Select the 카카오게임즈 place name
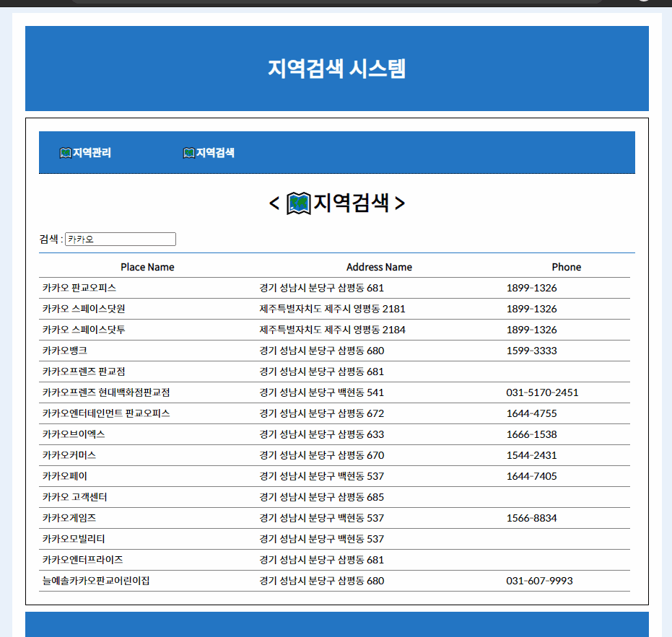672x637 pixels. 69,518
